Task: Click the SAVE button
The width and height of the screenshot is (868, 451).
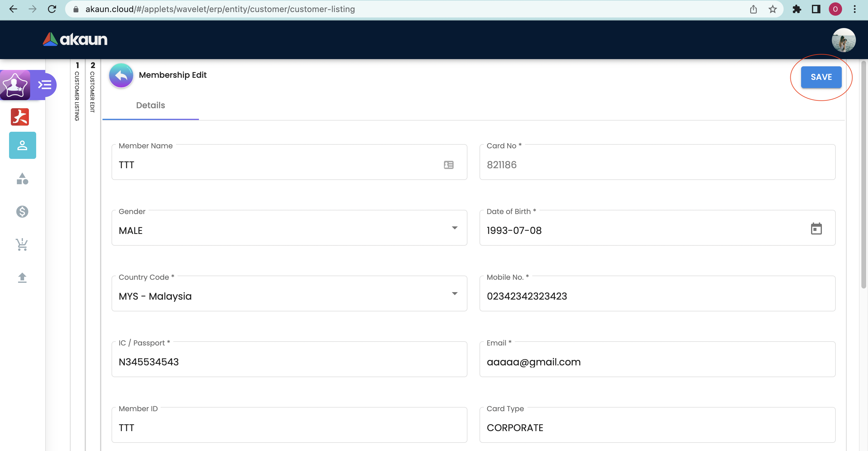Action: click(821, 77)
